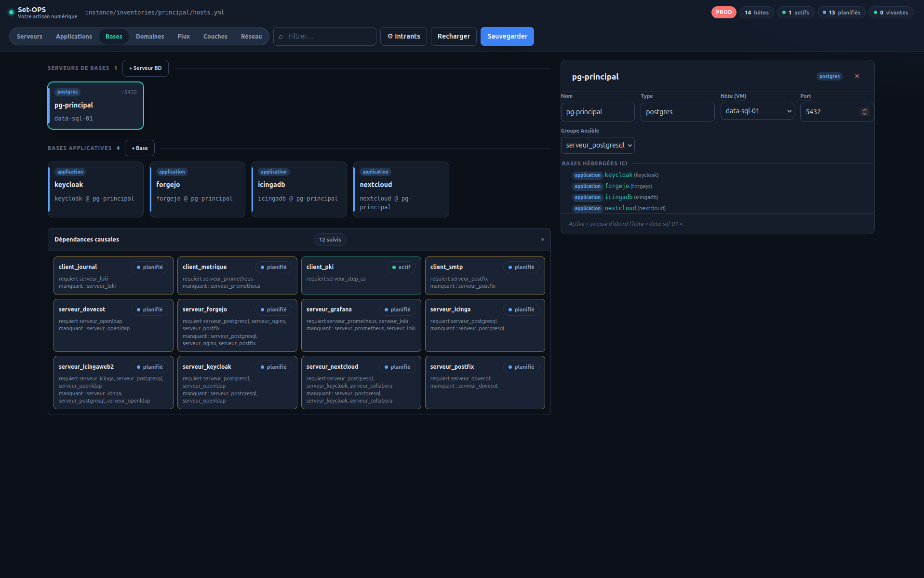The width and height of the screenshot is (924, 578).
Task: Click the 12 suivis badge
Action: point(330,240)
